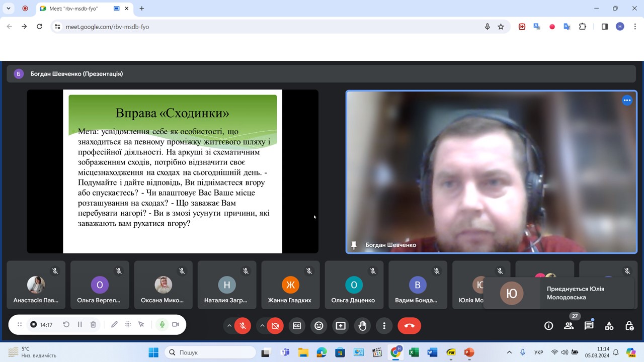Expand video settings arrow beside camera
644x362 pixels.
coord(262,326)
